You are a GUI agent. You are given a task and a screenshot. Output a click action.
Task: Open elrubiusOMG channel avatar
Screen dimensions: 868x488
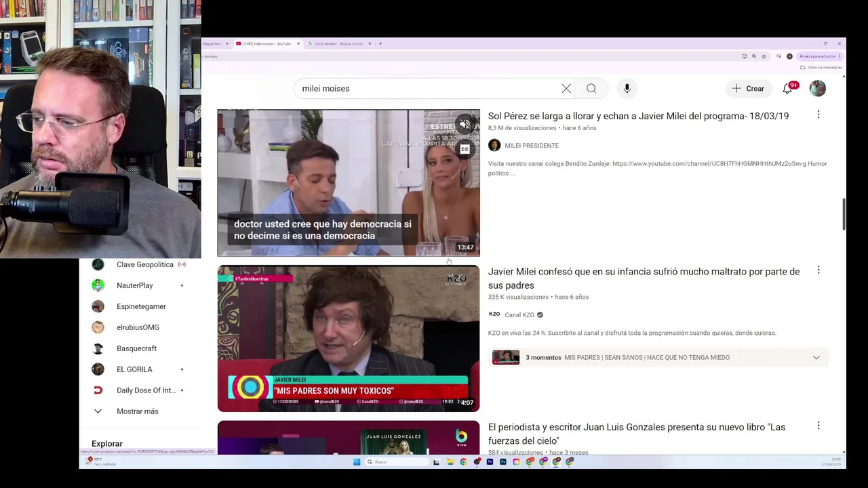98,327
